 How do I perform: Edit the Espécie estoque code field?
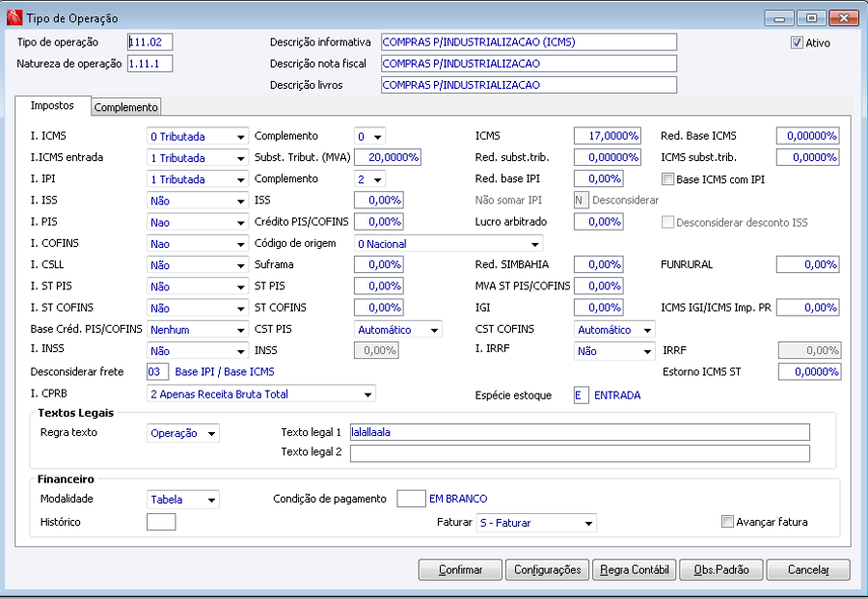click(x=582, y=395)
